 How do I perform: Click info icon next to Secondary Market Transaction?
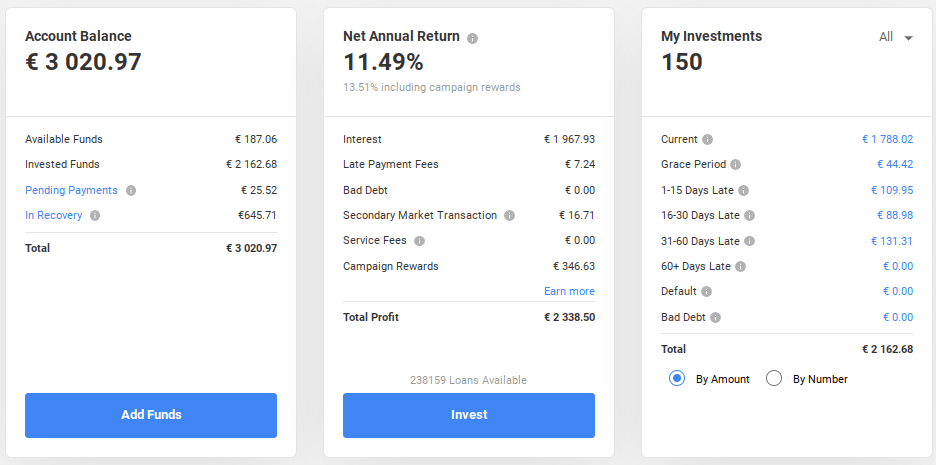(509, 215)
